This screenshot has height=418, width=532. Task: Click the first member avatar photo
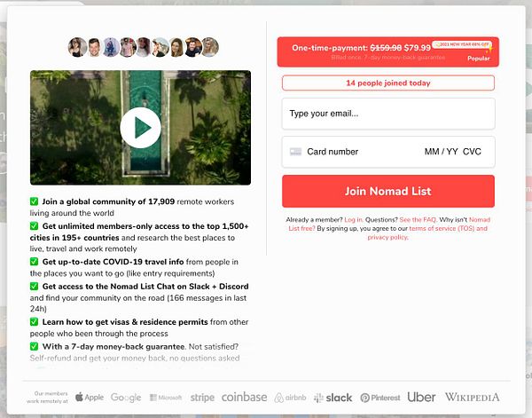(78, 47)
